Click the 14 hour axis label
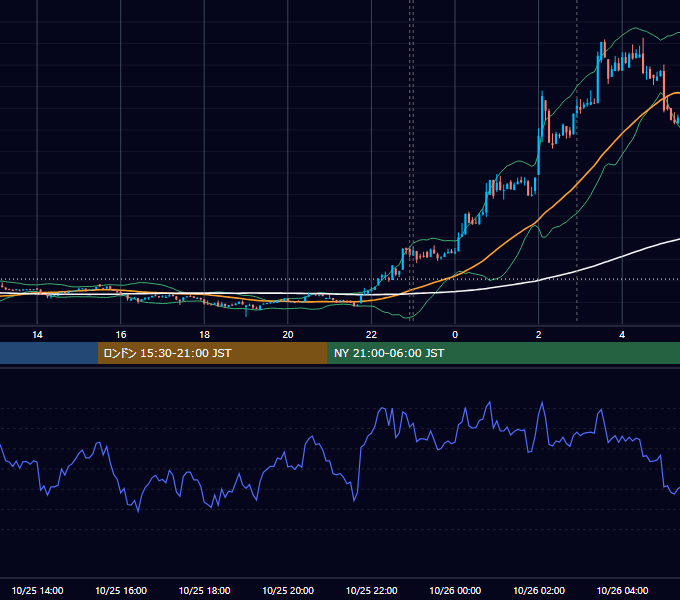This screenshot has width=680, height=600. coord(37,335)
